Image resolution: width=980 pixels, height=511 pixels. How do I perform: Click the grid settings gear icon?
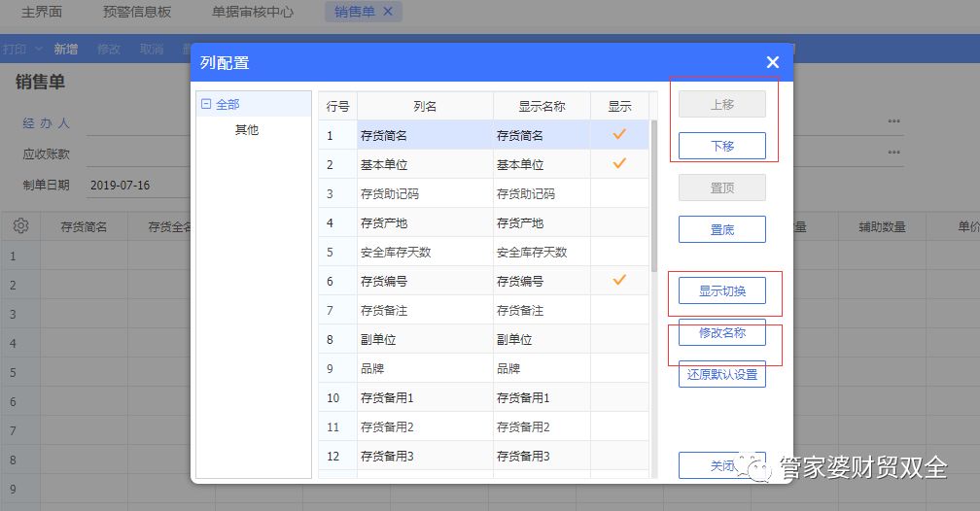(x=20, y=226)
